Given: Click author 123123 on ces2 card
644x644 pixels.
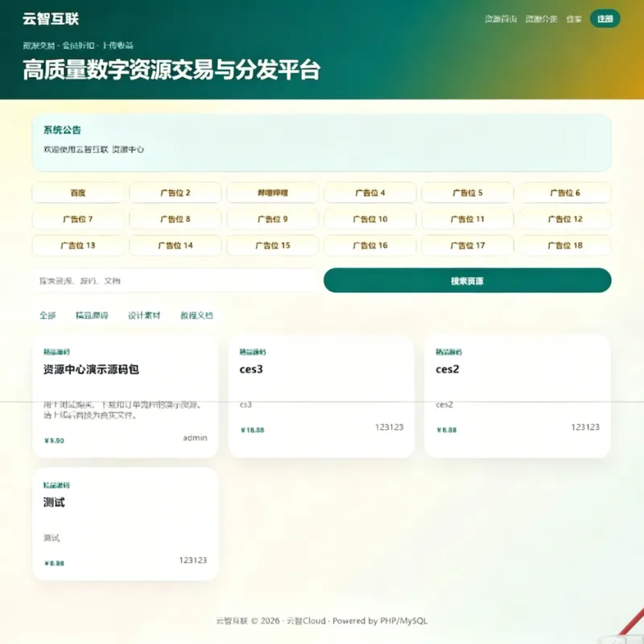Looking at the screenshot, I should pyautogui.click(x=585, y=427).
